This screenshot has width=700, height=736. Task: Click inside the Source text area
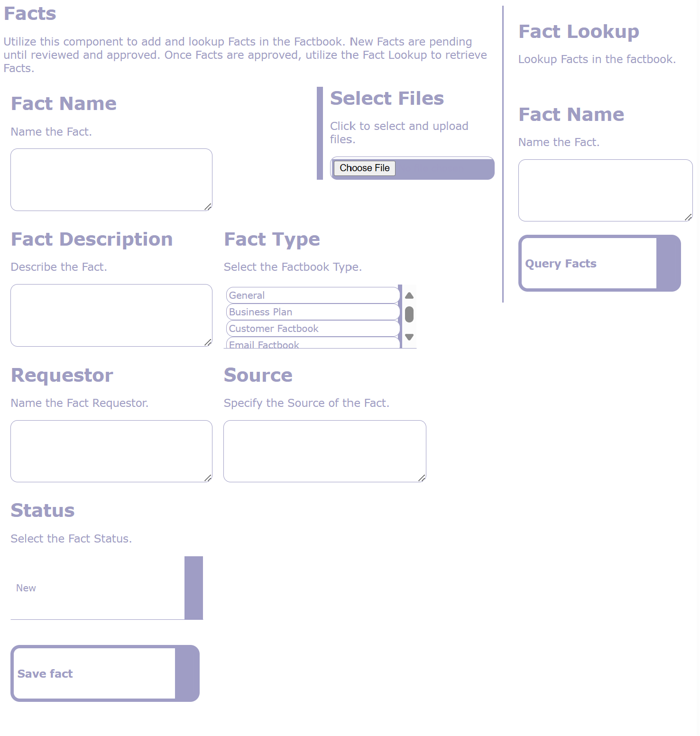point(325,451)
